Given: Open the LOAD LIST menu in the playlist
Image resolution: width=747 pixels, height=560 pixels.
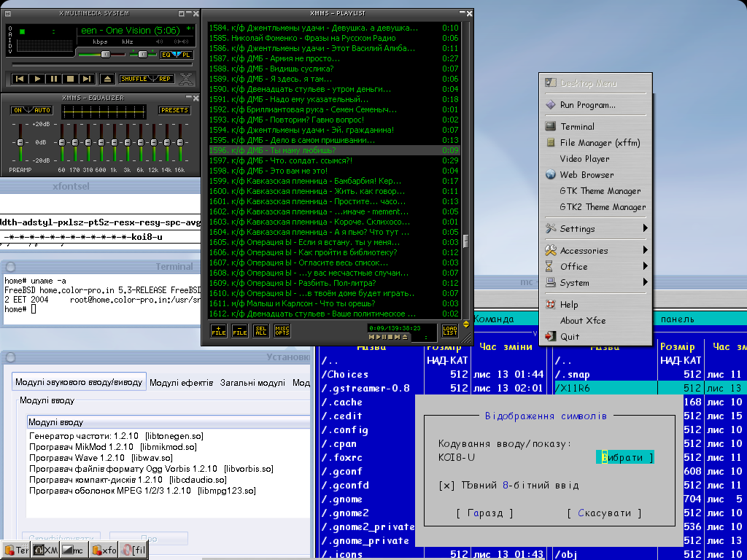Looking at the screenshot, I should (x=449, y=330).
